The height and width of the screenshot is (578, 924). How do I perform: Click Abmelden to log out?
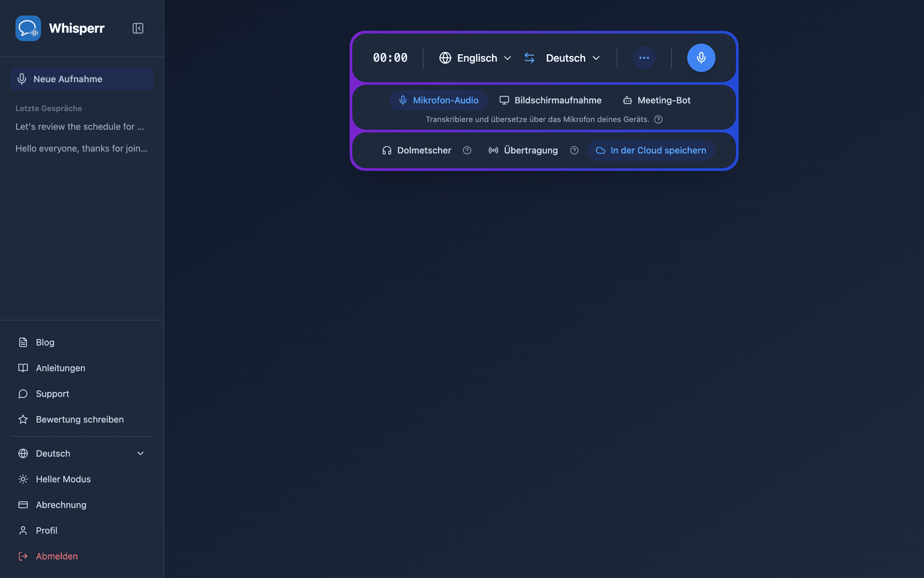[81, 556]
